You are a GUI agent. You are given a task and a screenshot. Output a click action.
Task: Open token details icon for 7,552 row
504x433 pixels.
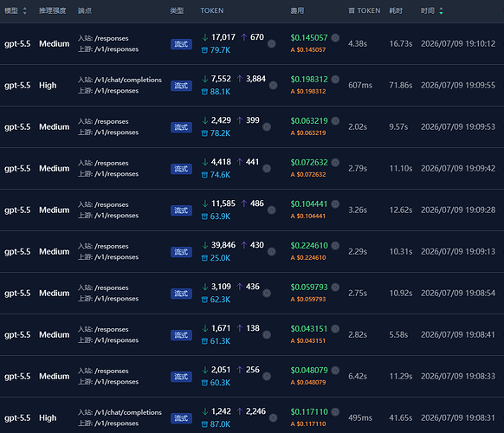[x=273, y=85]
